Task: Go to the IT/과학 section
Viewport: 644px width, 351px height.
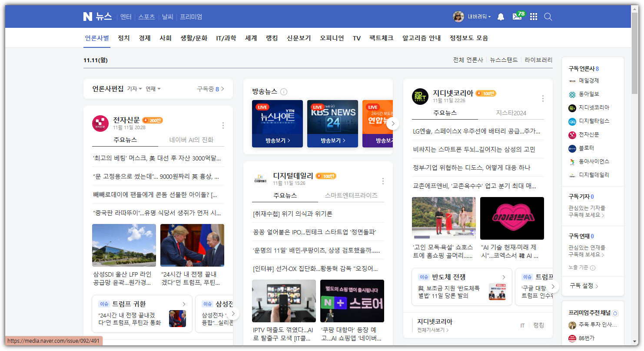Action: 226,38
